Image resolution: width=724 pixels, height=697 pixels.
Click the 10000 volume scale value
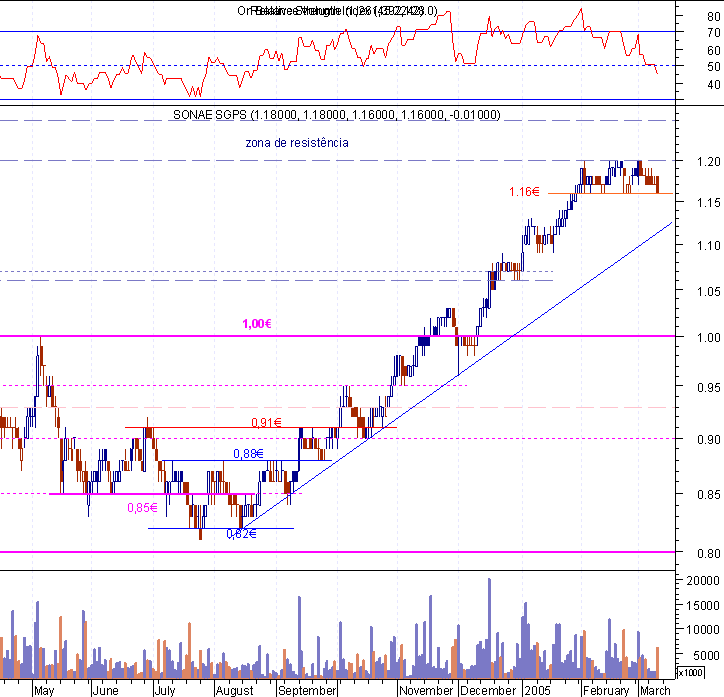pyautogui.click(x=703, y=630)
